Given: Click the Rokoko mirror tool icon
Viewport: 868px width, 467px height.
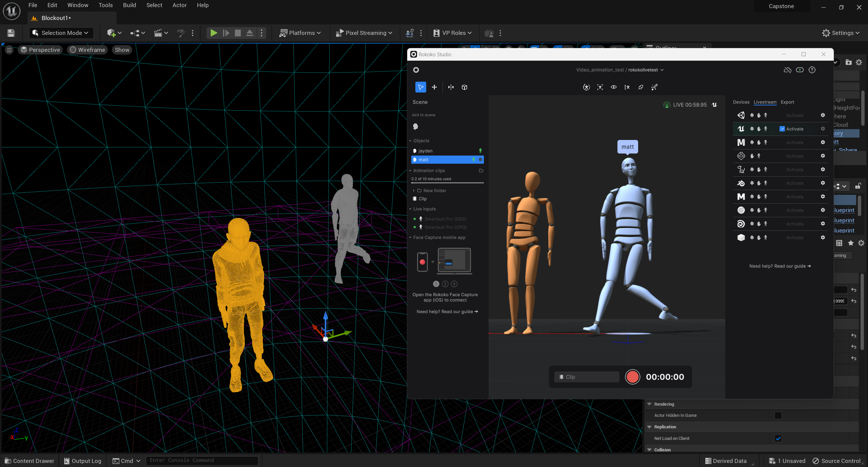Looking at the screenshot, I should (451, 87).
